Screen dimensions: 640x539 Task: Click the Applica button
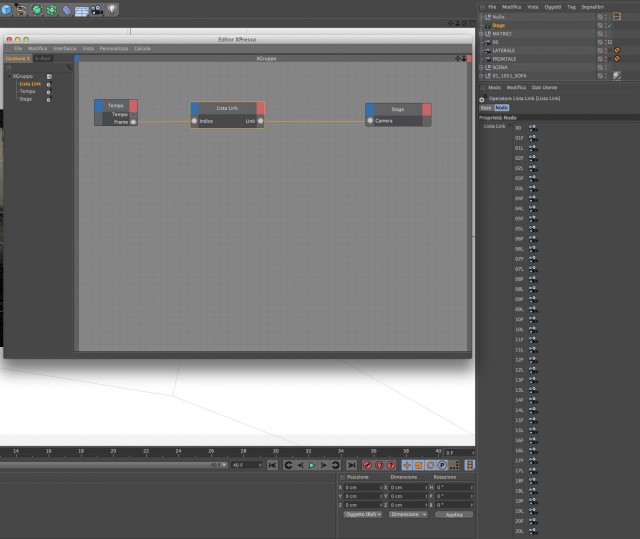(x=454, y=515)
